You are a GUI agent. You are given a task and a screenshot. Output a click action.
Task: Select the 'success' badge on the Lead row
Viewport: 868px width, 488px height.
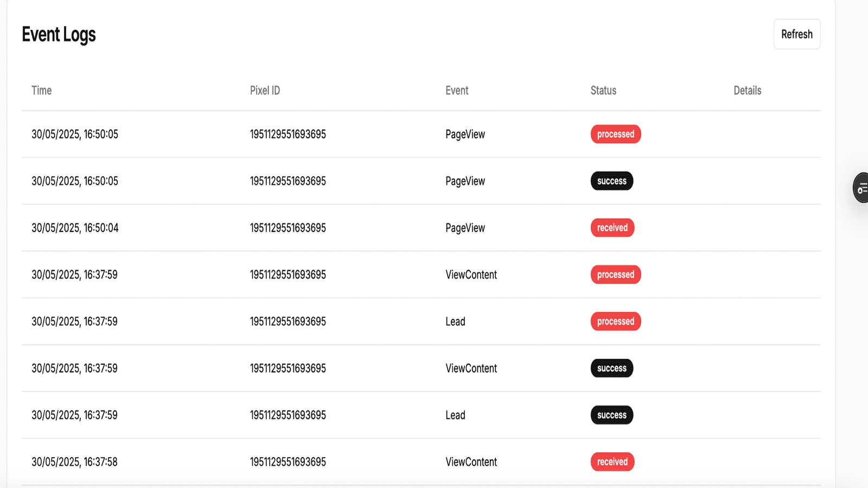[611, 415]
